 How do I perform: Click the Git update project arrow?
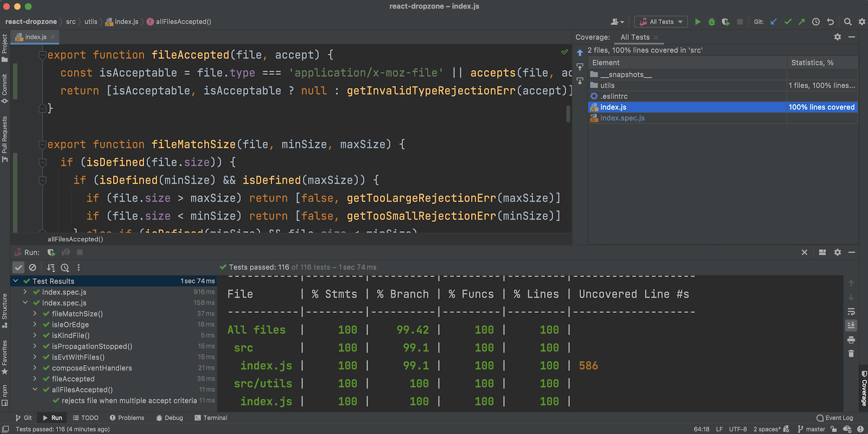pos(774,22)
